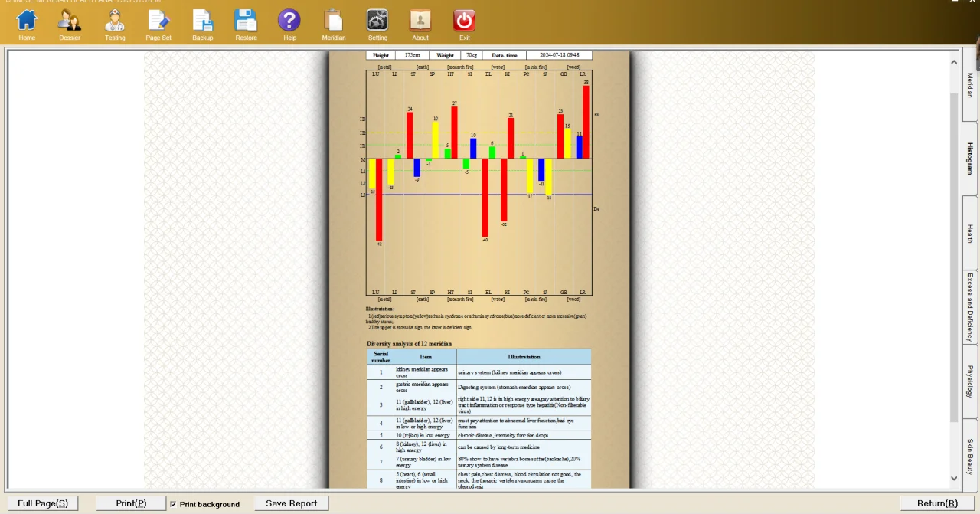The height and width of the screenshot is (514, 980).
Task: Click the weight value '70kg'
Action: pos(472,55)
